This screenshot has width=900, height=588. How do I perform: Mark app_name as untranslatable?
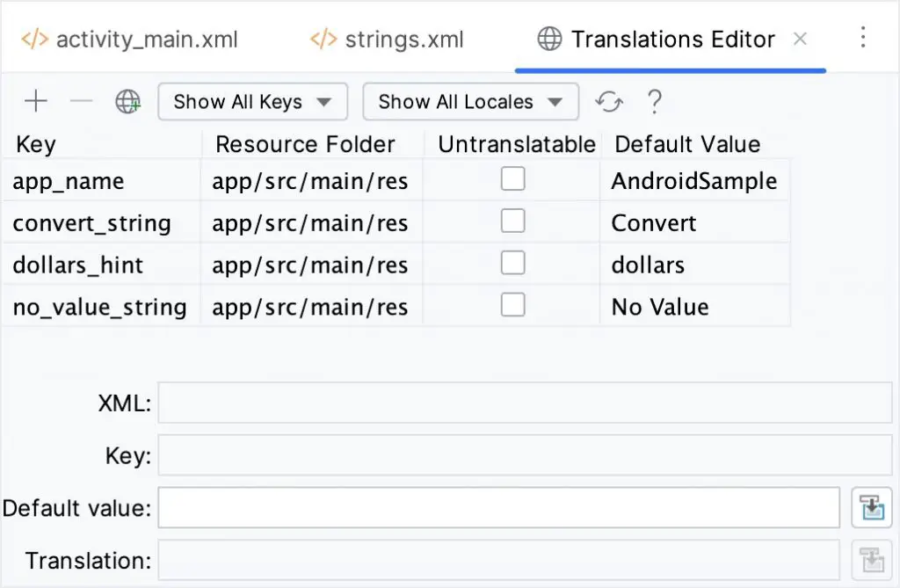coord(515,178)
